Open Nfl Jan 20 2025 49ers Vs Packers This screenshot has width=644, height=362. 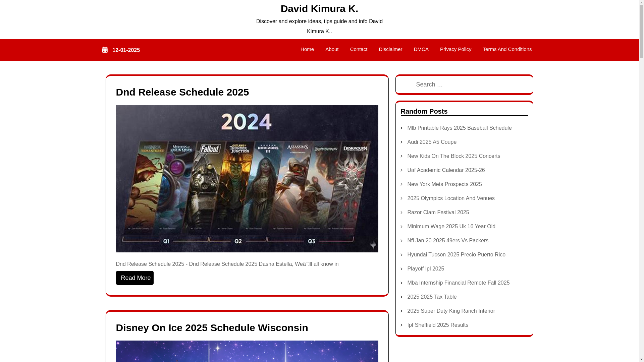[x=448, y=241]
